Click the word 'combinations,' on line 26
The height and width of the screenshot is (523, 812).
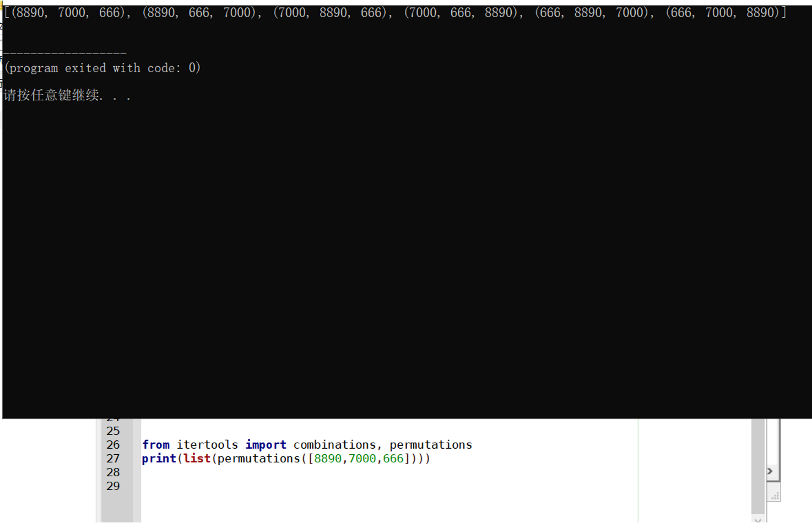click(338, 445)
